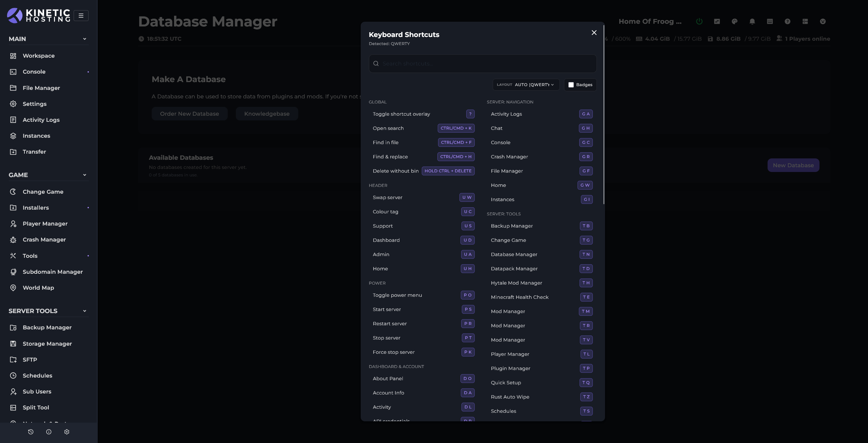The height and width of the screenshot is (443, 868).
Task: Open Player Manager in sidebar
Action: 45,224
